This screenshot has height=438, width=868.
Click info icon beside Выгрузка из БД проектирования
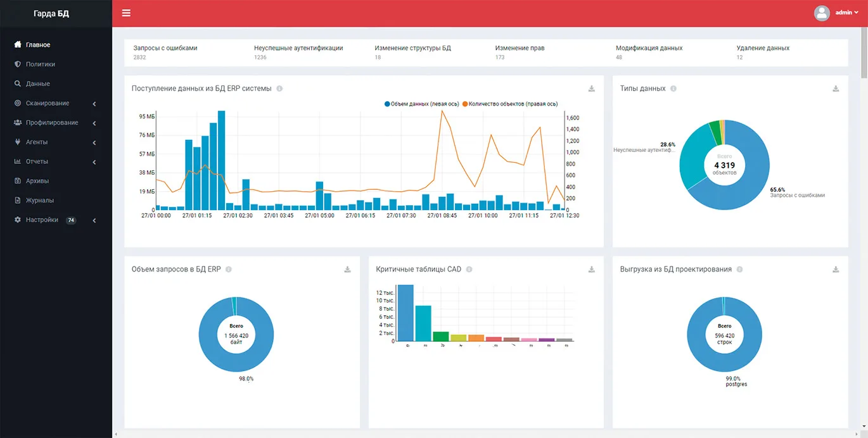click(739, 269)
